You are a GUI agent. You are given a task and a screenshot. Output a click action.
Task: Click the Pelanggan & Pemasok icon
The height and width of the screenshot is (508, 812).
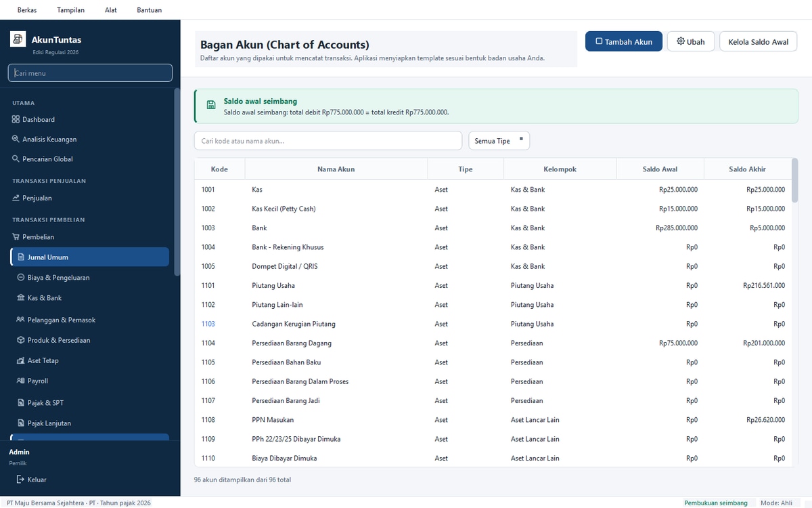coord(21,320)
